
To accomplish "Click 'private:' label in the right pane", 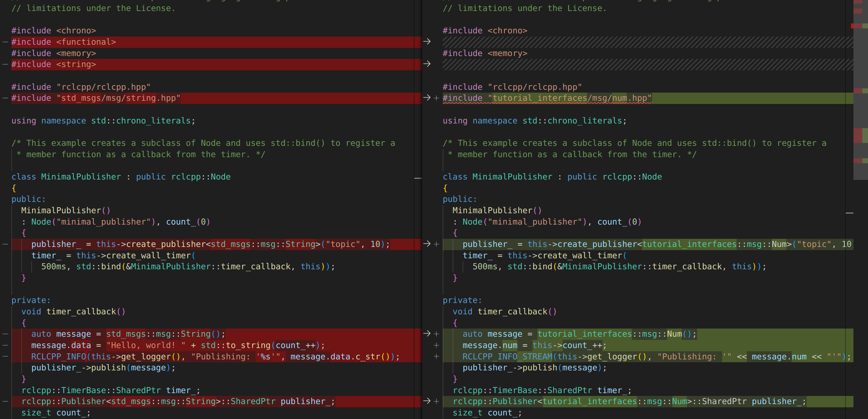I will tap(462, 300).
